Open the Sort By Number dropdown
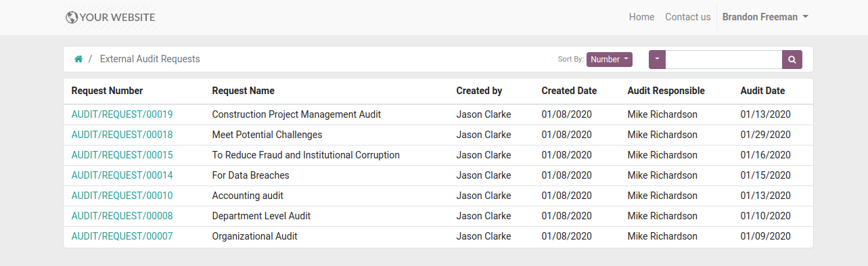This screenshot has width=868, height=266. (x=610, y=60)
